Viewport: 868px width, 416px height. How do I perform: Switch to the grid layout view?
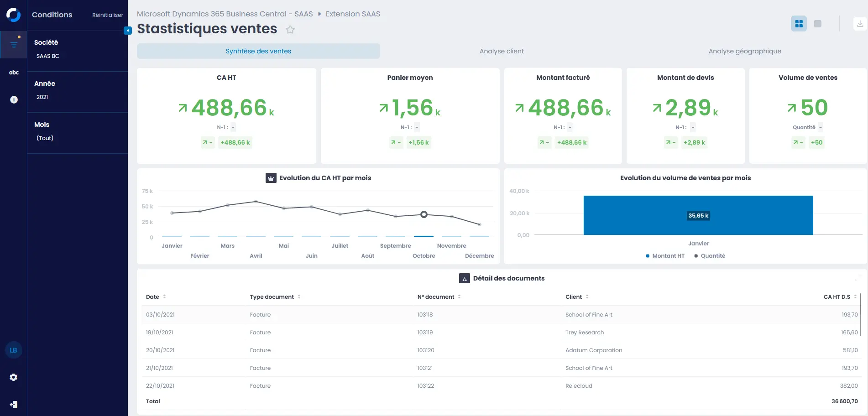tap(799, 24)
